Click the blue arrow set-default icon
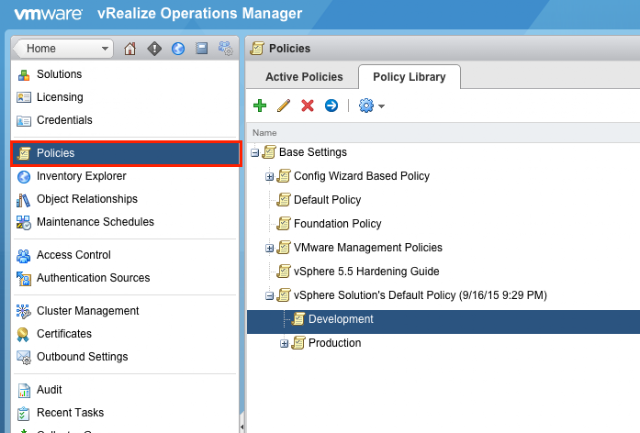The width and height of the screenshot is (640, 433). [x=331, y=106]
